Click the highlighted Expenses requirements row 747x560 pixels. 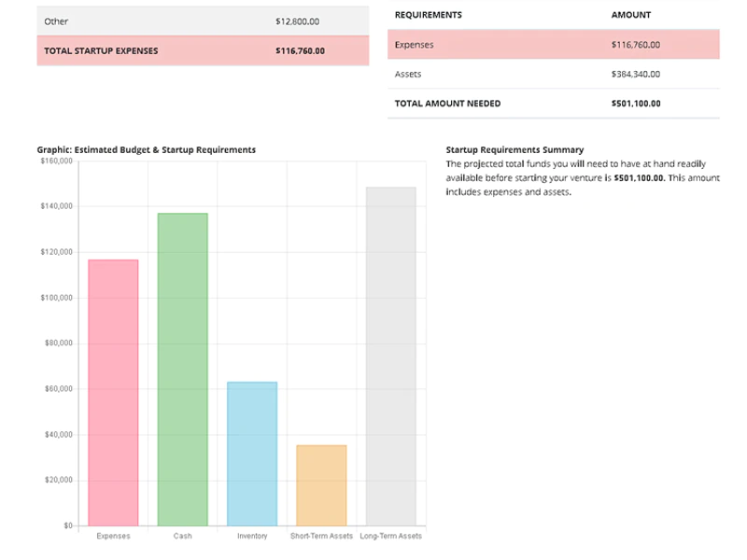(x=554, y=44)
